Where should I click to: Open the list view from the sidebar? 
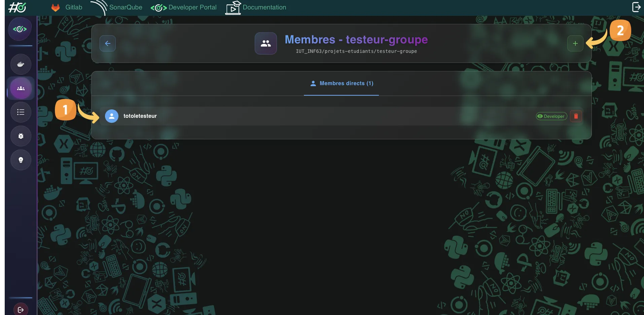21,112
